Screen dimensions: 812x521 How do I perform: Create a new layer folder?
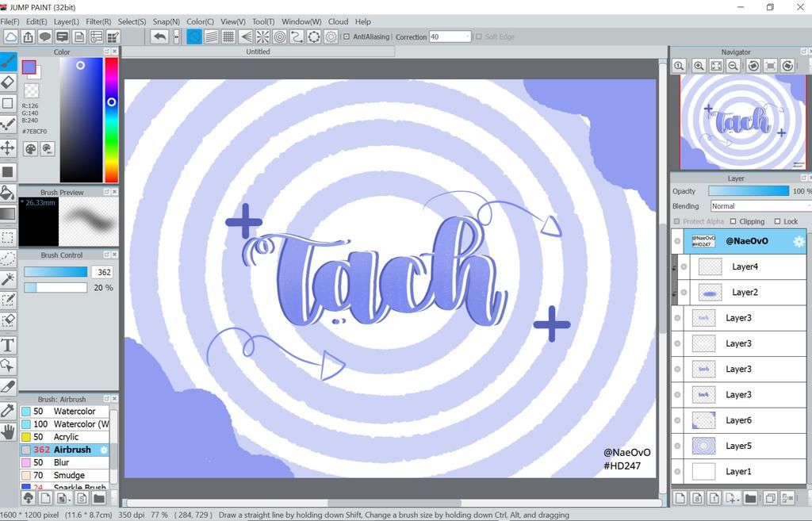tap(750, 498)
